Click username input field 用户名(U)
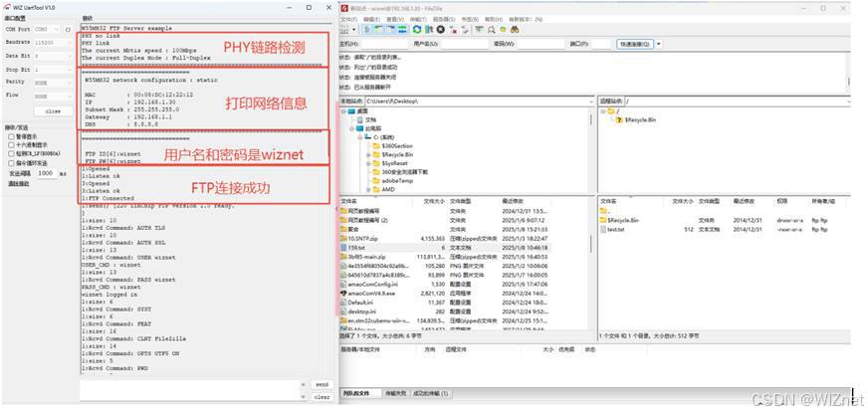 tap(465, 44)
